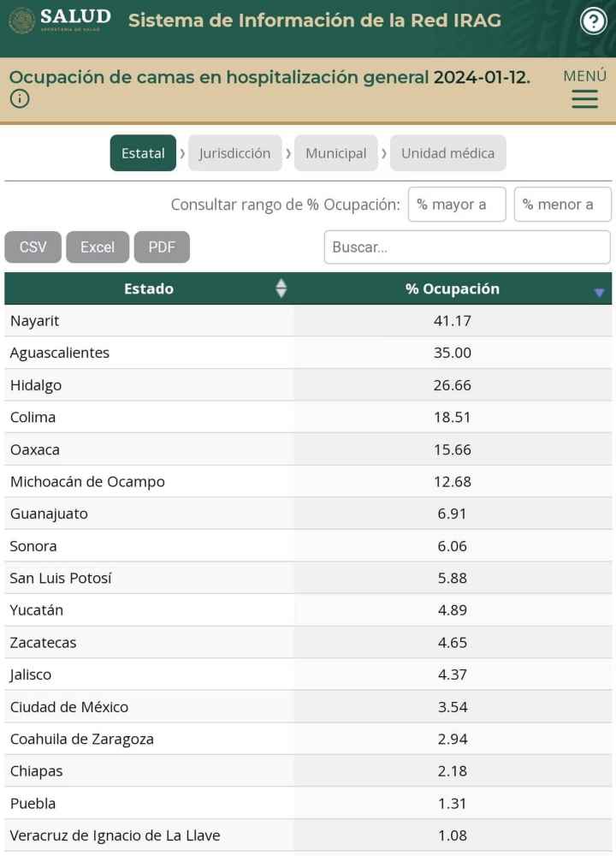Toggle % Ocupación descending sort arrow
The height and width of the screenshot is (856, 616).
point(599,293)
